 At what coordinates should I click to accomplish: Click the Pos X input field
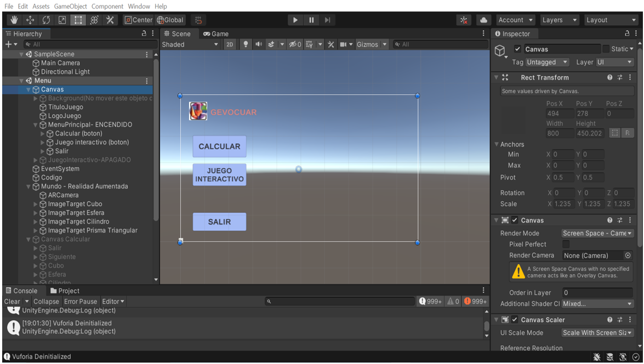pyautogui.click(x=559, y=113)
